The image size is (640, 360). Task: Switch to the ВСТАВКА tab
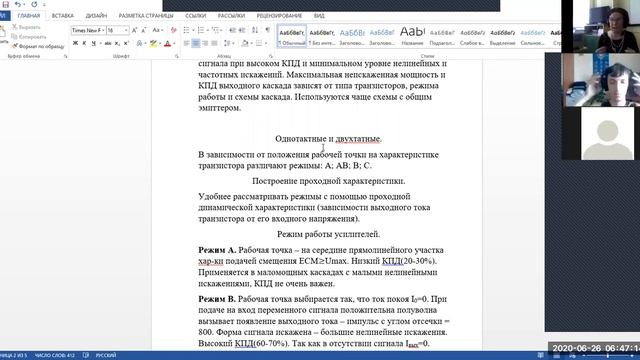point(62,16)
